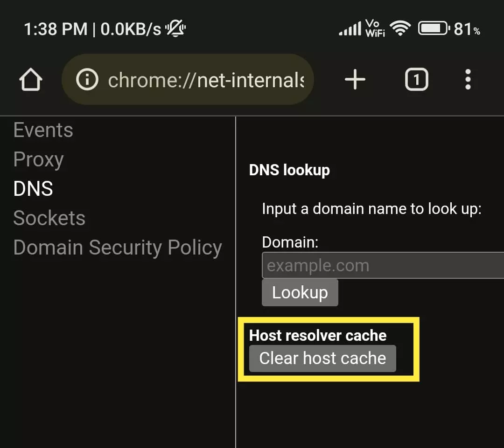Open the tab switcher showing one tab

point(416,79)
